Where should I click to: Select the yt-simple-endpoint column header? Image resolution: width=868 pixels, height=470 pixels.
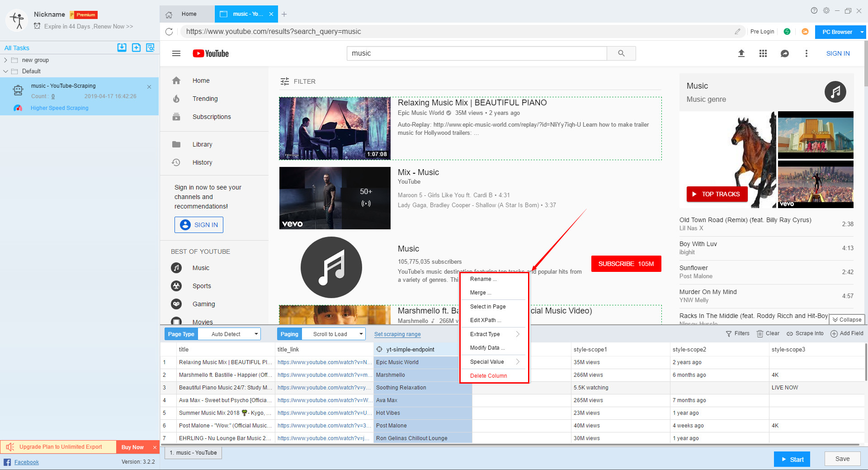[x=416, y=349]
